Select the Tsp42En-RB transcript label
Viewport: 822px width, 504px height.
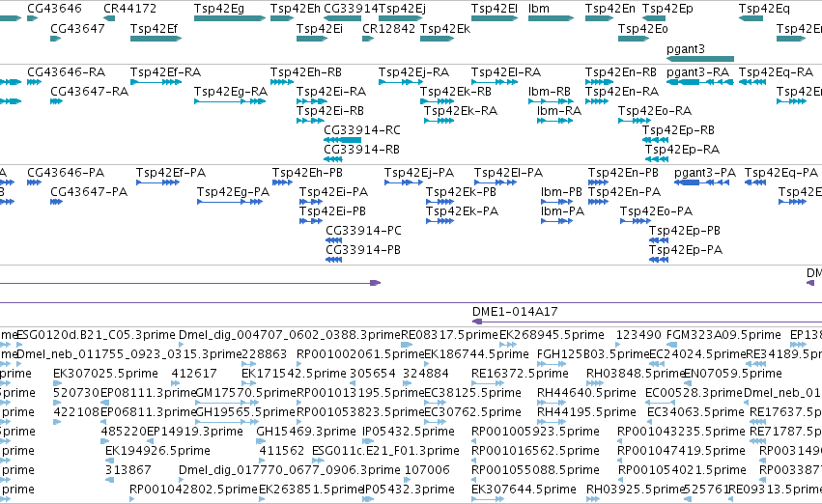coord(621,71)
